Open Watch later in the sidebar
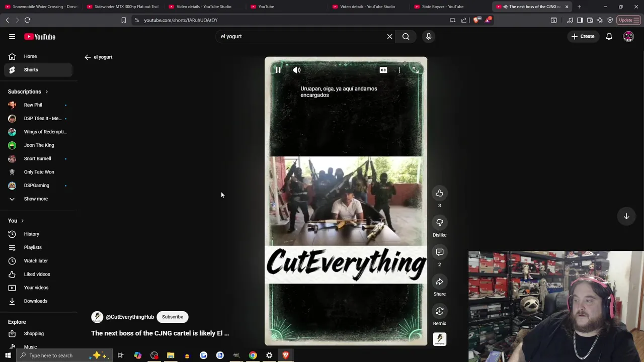This screenshot has width=644, height=362. coord(38,261)
